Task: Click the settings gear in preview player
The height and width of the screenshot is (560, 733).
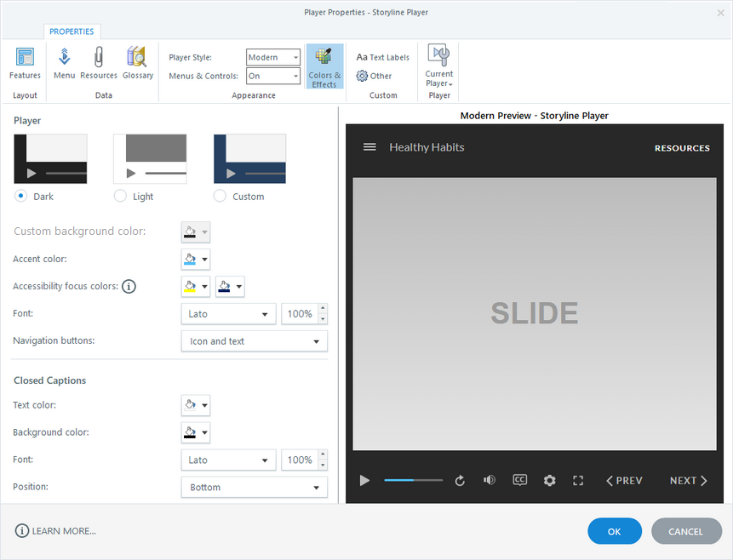Action: coord(549,480)
